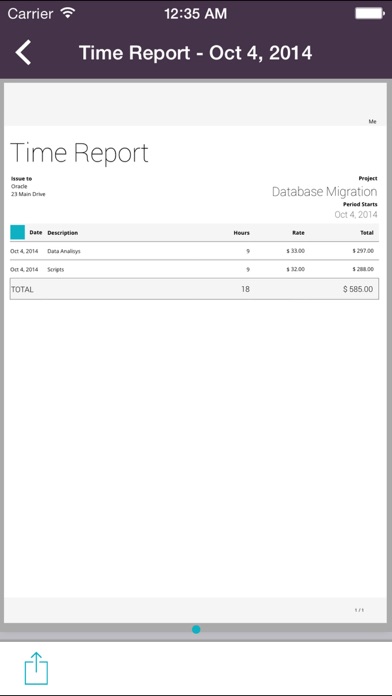Tap the back arrow in header
The height and width of the screenshot is (696, 392).
point(23,52)
